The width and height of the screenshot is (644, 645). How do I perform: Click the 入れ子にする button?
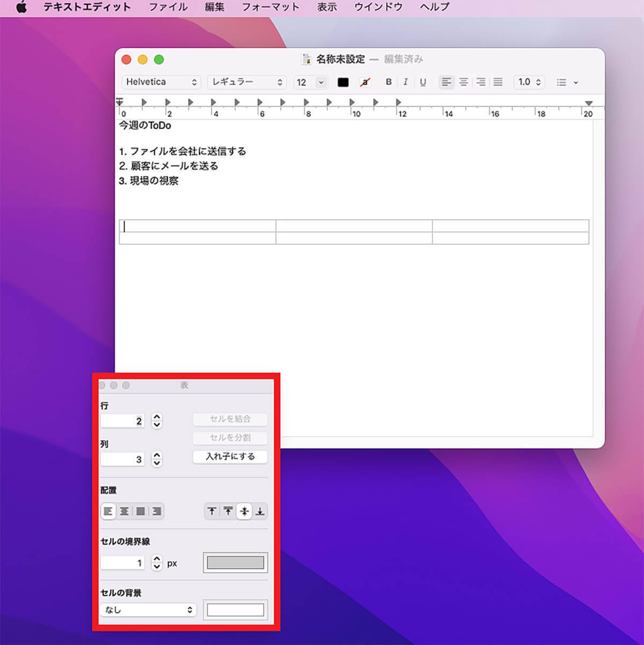click(230, 457)
